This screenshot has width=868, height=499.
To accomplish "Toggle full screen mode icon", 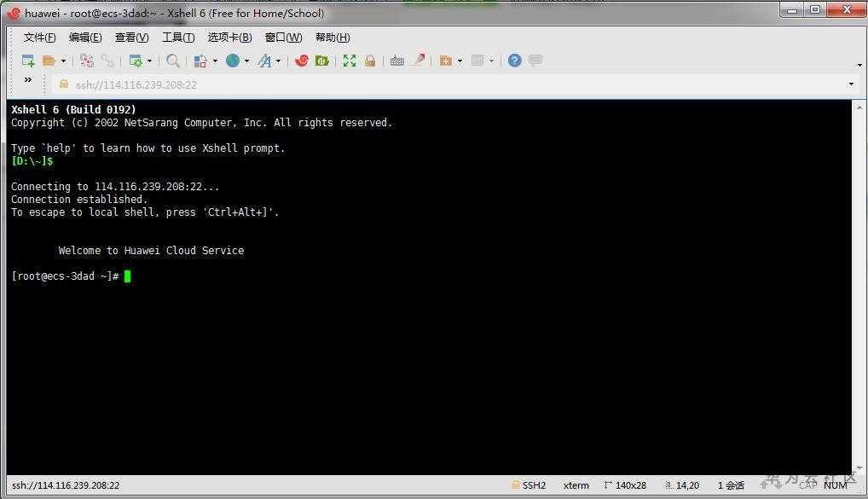I will 350,61.
